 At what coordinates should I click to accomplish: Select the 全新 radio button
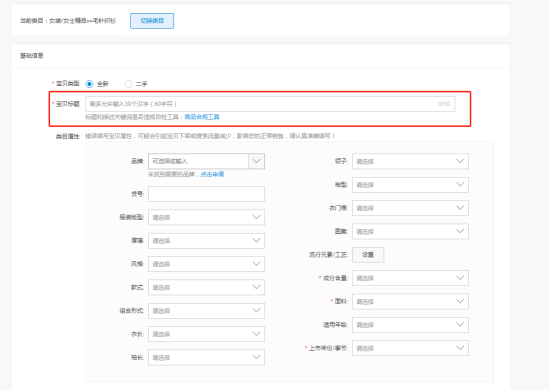89,84
